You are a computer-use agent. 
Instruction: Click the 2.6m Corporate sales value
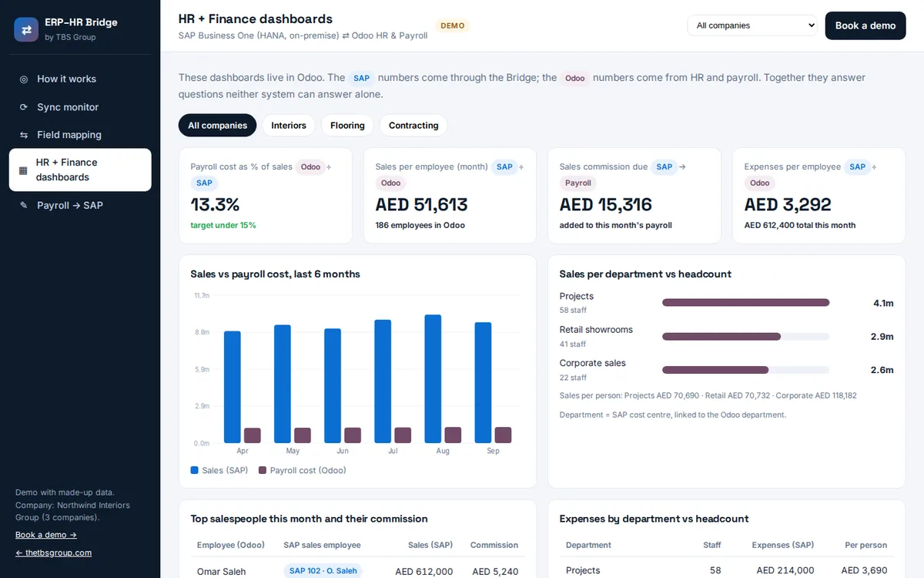pyautogui.click(x=882, y=370)
